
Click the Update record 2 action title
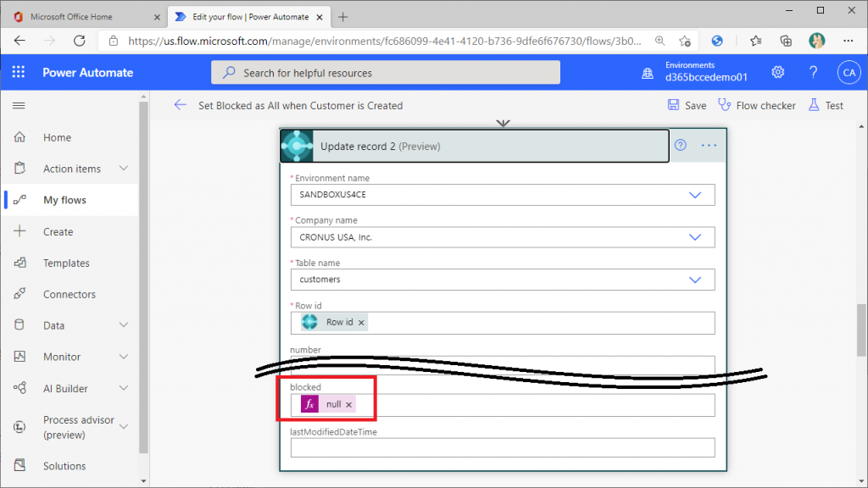pos(381,146)
